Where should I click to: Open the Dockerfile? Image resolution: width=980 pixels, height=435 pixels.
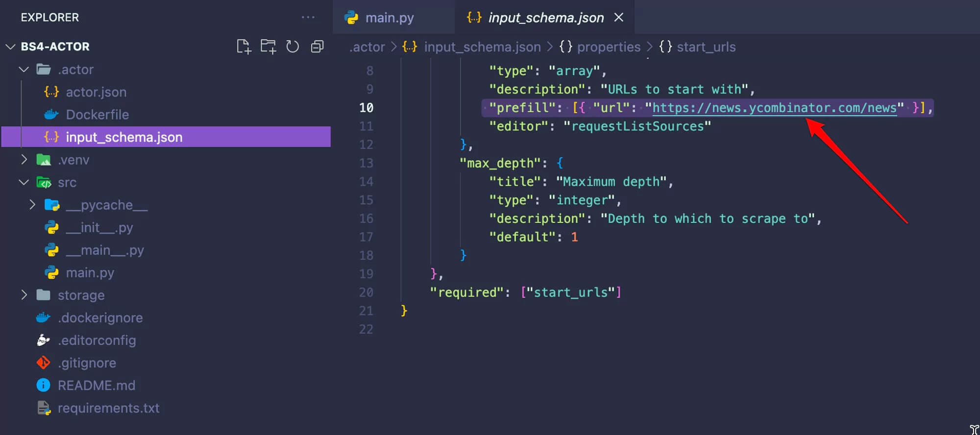pyautogui.click(x=98, y=115)
